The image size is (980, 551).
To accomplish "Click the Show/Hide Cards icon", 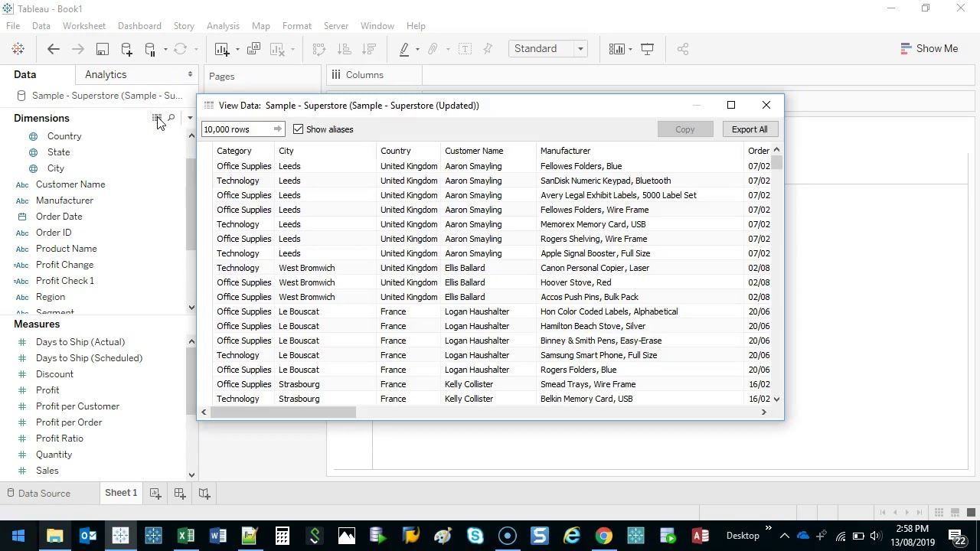I will 616,49.
